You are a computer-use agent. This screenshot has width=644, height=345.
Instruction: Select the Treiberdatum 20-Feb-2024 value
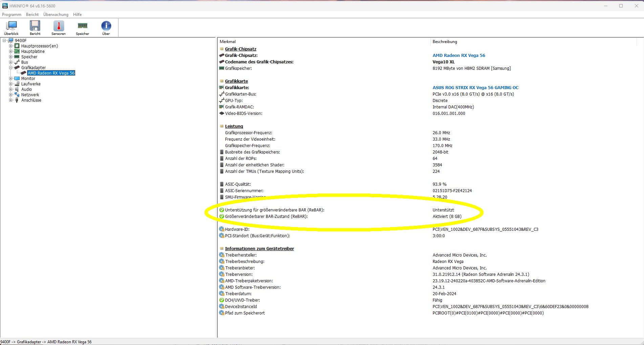(444, 294)
